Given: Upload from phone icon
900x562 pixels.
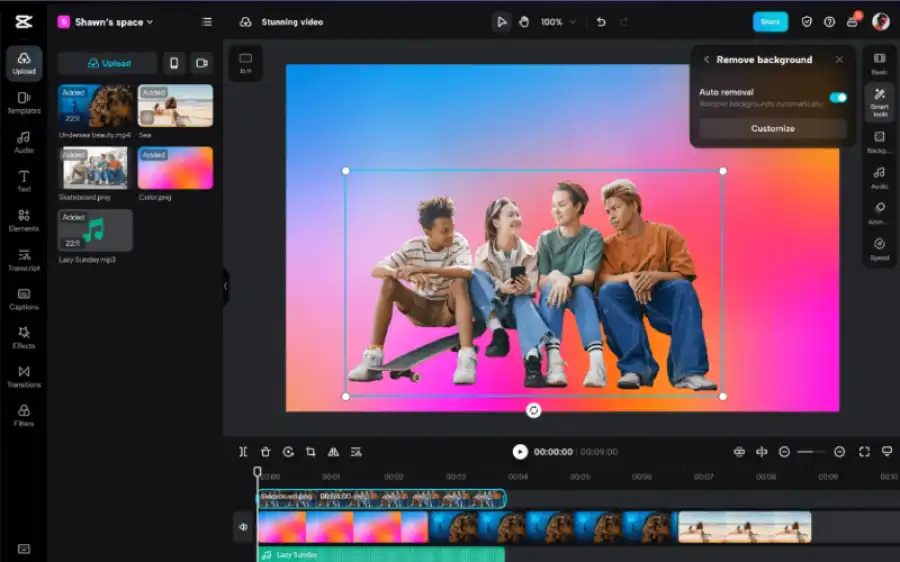Looking at the screenshot, I should pyautogui.click(x=174, y=63).
